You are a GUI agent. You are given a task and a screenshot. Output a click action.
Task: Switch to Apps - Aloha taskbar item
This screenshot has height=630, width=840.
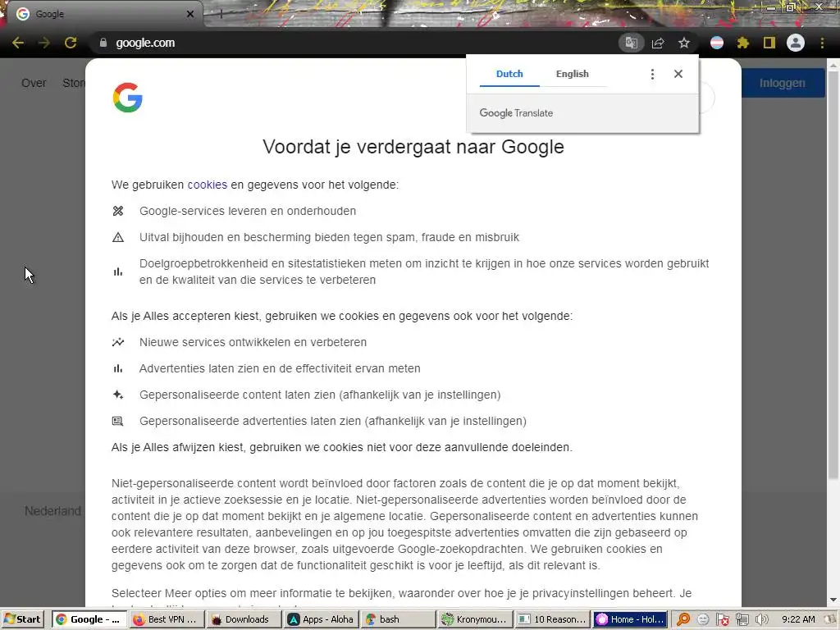pyautogui.click(x=322, y=619)
